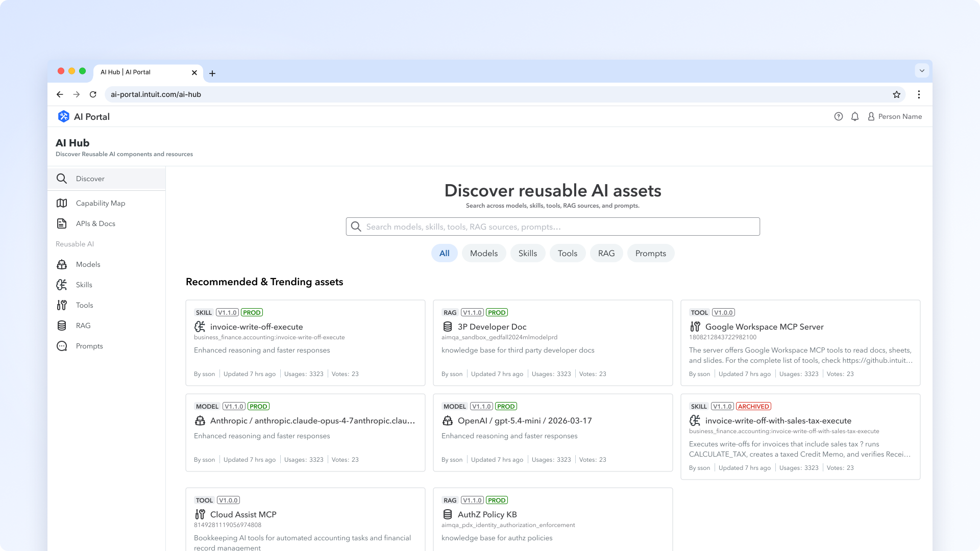Click the Tools wrench icon in sidebar

click(x=62, y=305)
